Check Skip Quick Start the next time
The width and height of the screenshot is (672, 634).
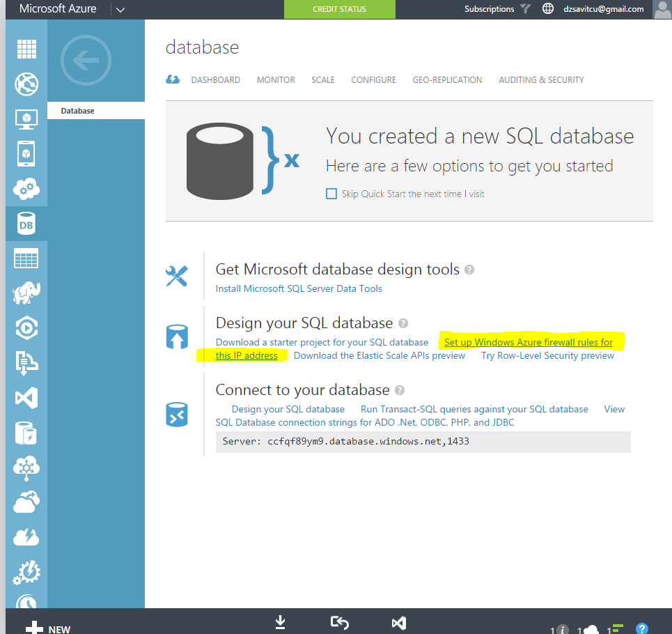(x=331, y=194)
